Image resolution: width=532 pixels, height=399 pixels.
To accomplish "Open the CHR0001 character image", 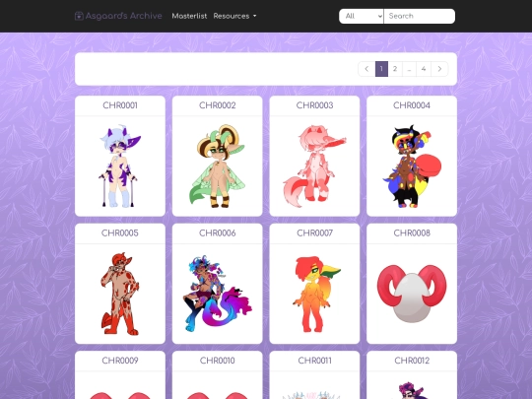I will pos(120,166).
